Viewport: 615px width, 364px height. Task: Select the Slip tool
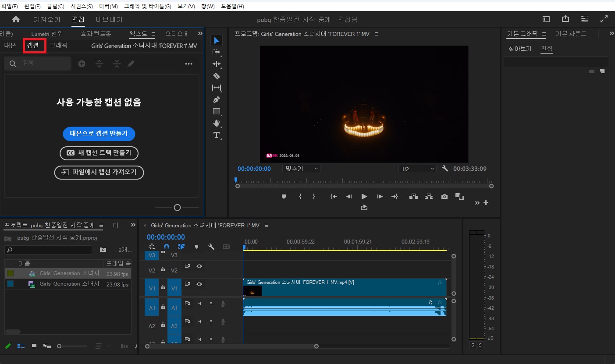[217, 88]
